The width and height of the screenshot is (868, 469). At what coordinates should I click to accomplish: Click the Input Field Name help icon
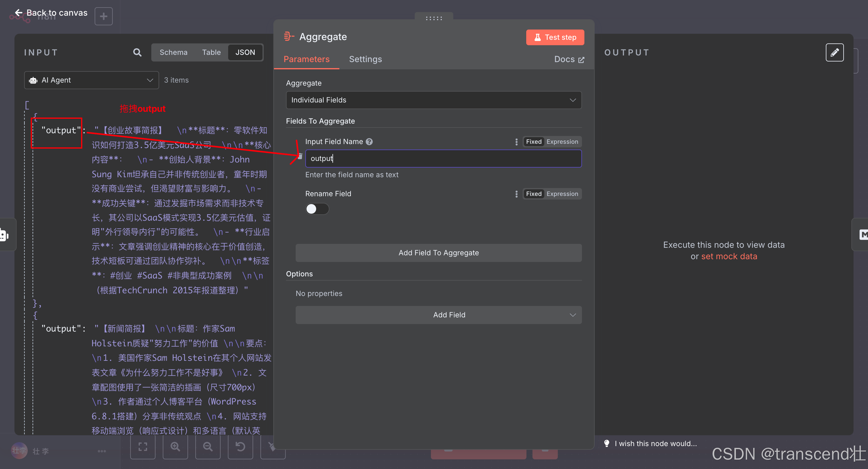(x=369, y=142)
